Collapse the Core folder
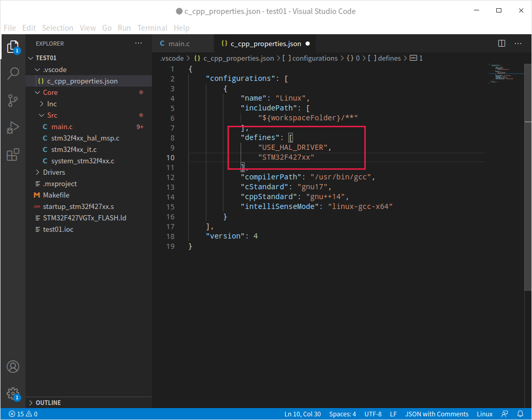The width and height of the screenshot is (532, 420). tap(38, 92)
